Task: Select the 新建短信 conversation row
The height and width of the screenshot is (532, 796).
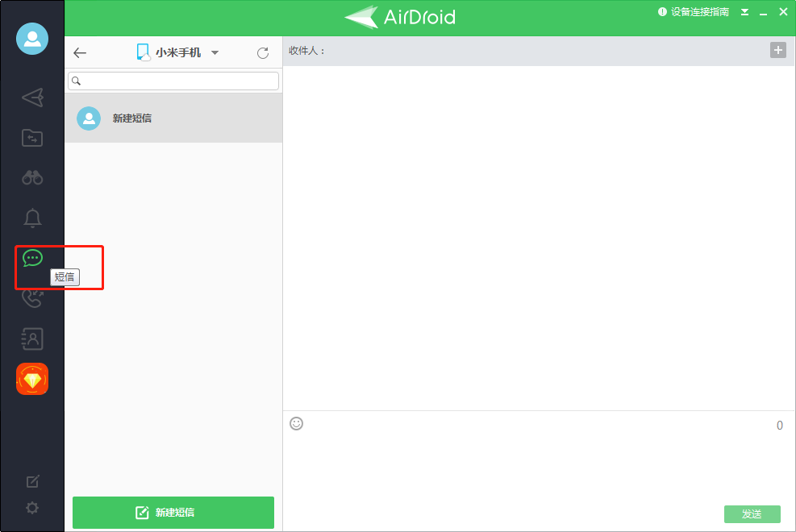Action: (173, 118)
